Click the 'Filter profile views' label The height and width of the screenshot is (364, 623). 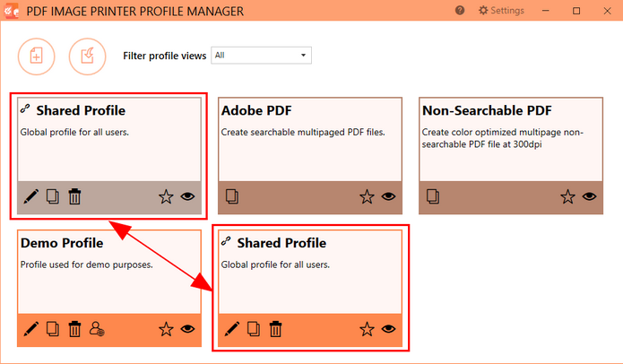165,56
